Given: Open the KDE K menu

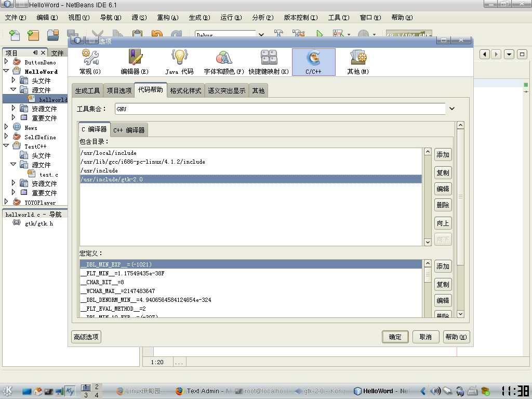Looking at the screenshot, I should tap(7, 391).
